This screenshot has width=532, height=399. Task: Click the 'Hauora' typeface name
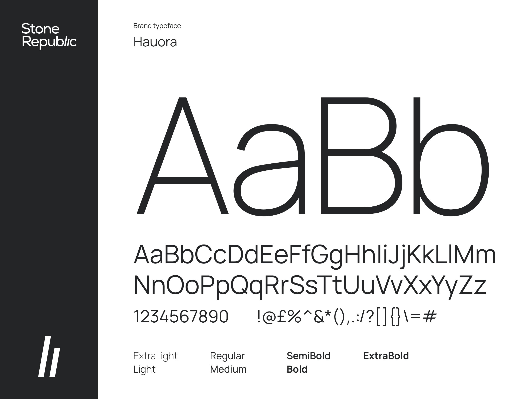coord(155,42)
